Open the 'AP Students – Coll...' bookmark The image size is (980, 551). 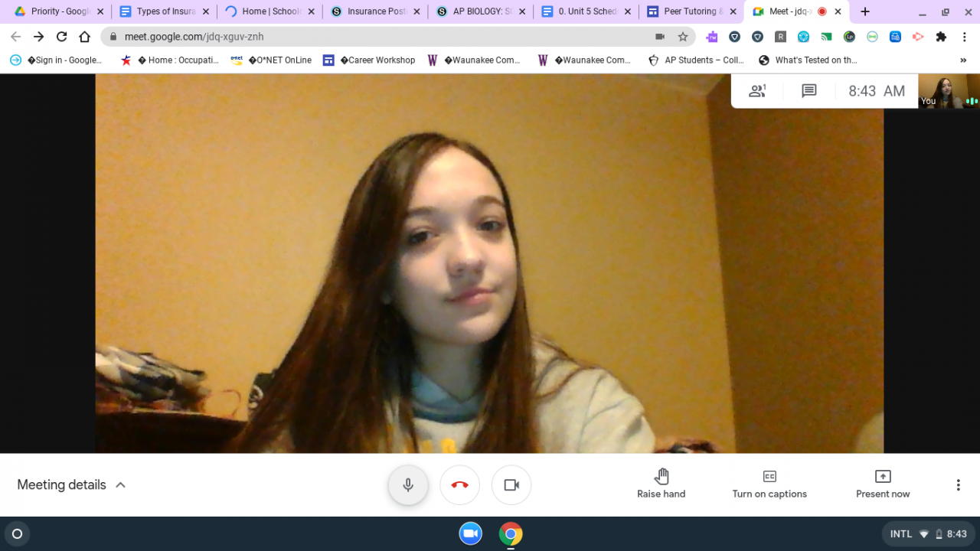[696, 60]
